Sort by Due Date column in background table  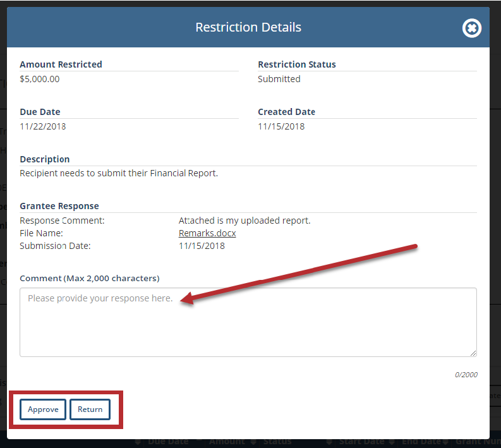point(167,442)
